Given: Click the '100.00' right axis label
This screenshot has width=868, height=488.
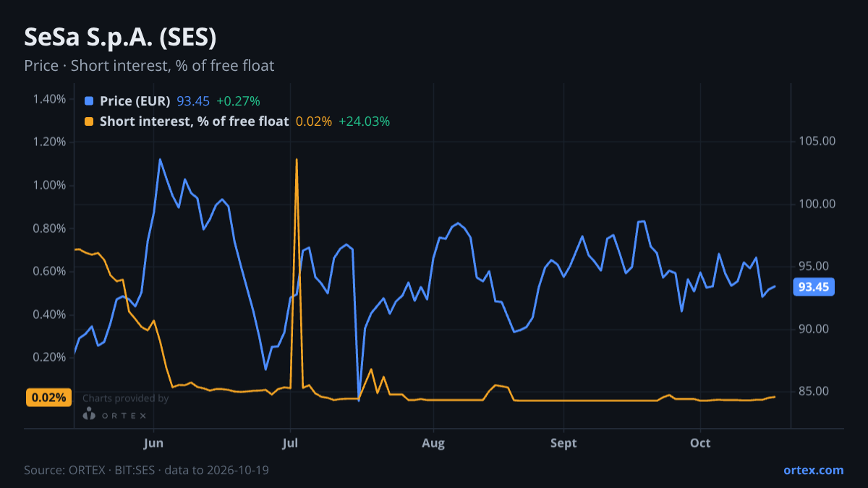Looking at the screenshot, I should click(817, 204).
